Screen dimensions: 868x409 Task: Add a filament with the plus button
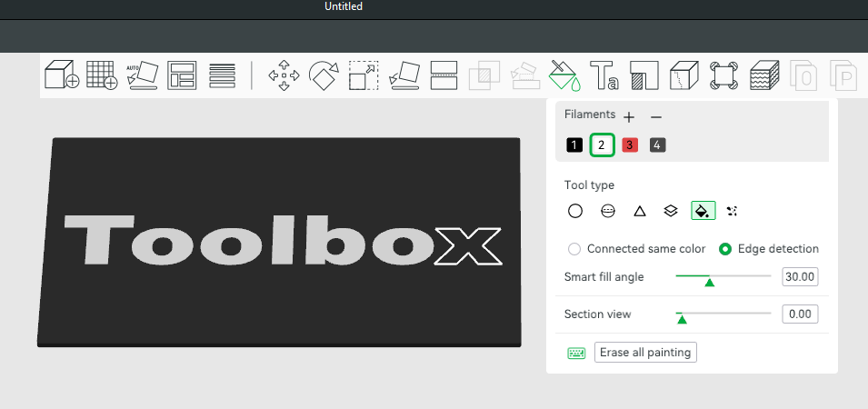(x=628, y=117)
